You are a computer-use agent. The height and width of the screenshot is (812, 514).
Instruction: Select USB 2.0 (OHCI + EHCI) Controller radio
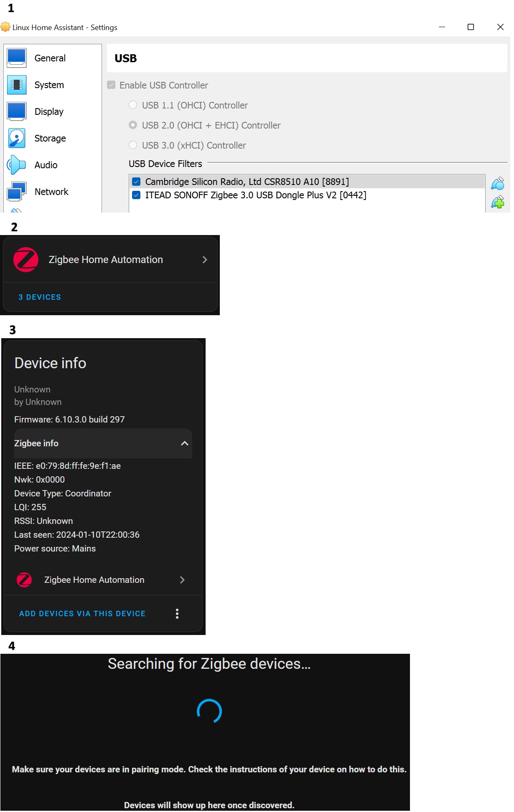(x=133, y=125)
